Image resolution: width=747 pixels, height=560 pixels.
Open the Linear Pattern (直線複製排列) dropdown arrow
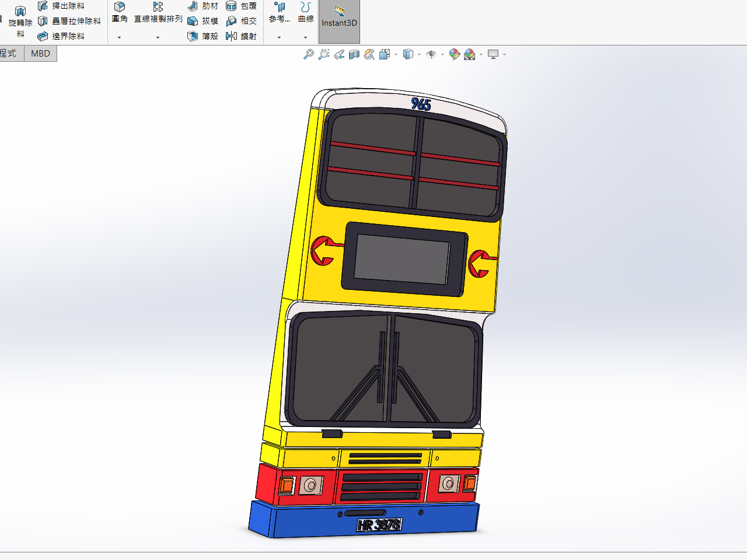158,37
